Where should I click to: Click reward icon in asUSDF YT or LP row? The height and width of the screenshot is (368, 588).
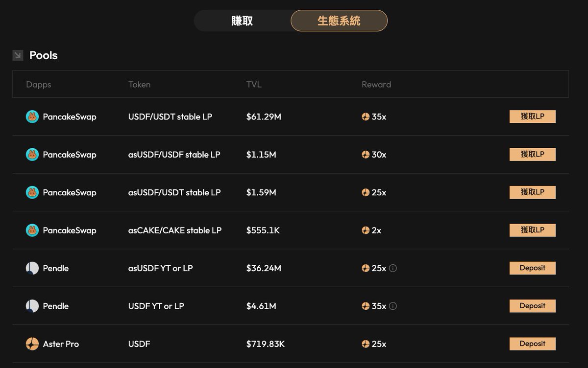[x=366, y=268]
